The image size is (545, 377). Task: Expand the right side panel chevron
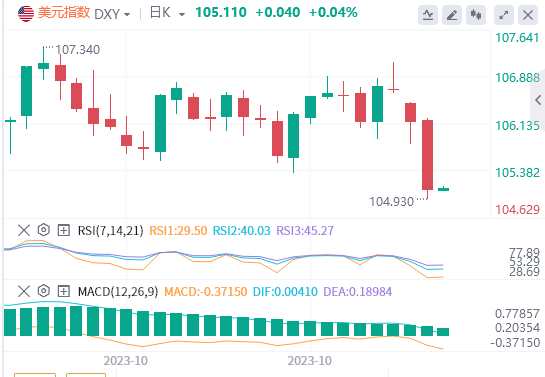click(538, 100)
